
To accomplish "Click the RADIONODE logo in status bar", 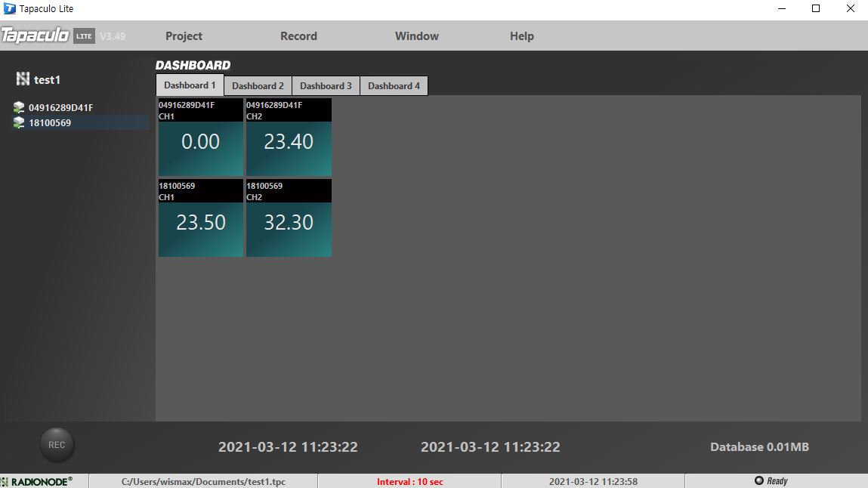I will click(x=36, y=481).
